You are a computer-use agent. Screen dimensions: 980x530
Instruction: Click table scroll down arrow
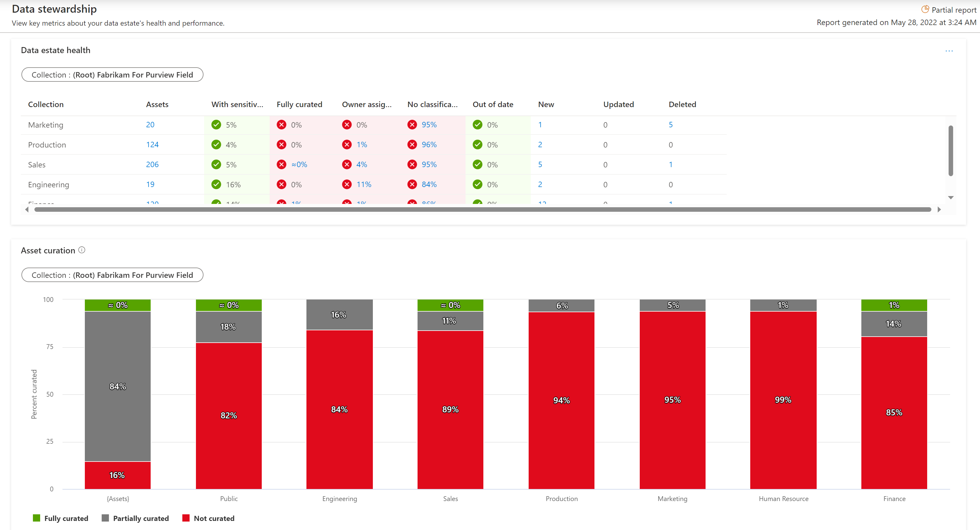(950, 198)
